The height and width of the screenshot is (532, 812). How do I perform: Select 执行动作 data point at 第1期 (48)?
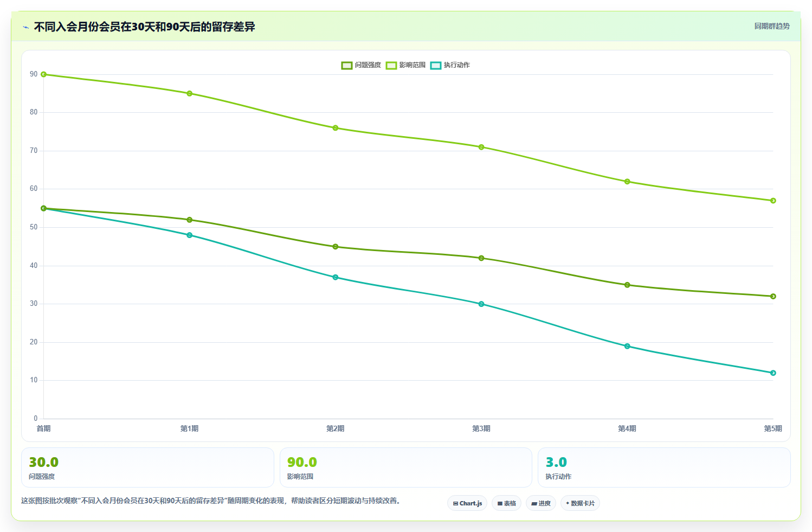(189, 235)
